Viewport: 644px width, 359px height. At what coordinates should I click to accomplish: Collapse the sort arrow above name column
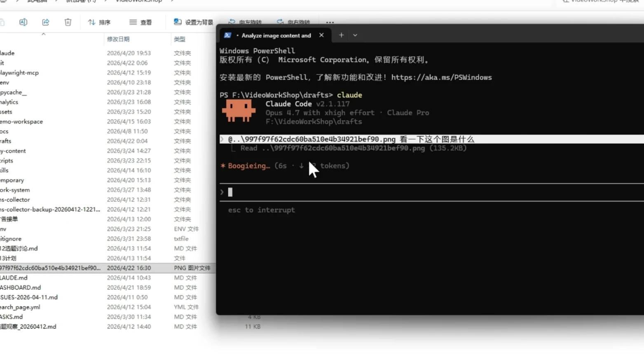[43, 34]
